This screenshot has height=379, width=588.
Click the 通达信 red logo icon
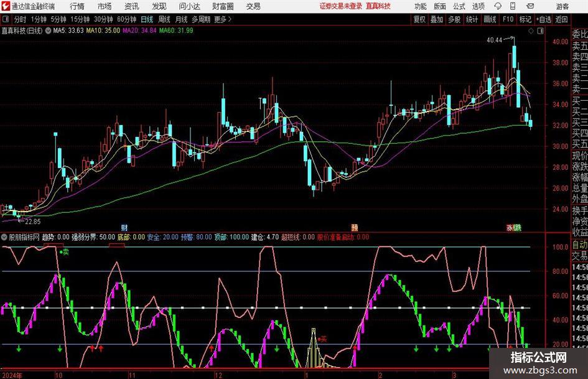point(5,6)
